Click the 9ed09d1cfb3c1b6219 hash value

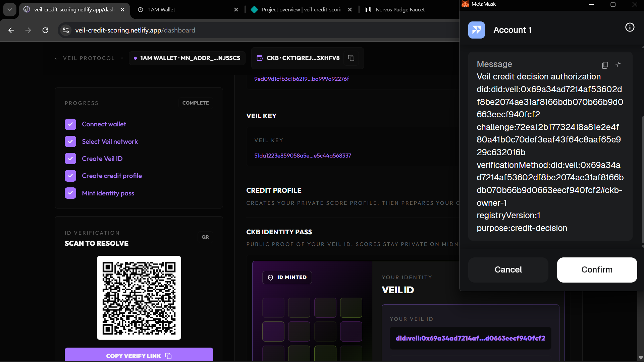tap(302, 79)
